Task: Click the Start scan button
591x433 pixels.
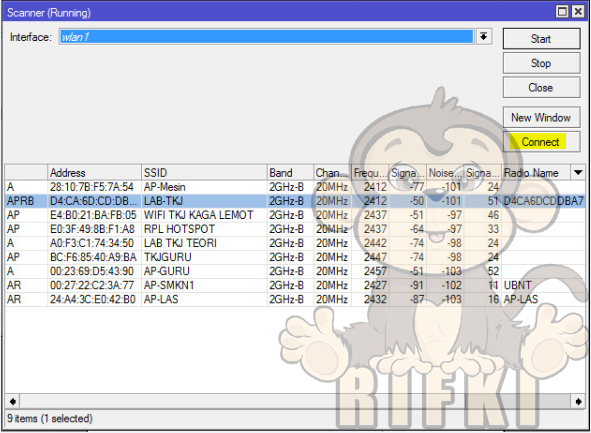Action: 541,38
